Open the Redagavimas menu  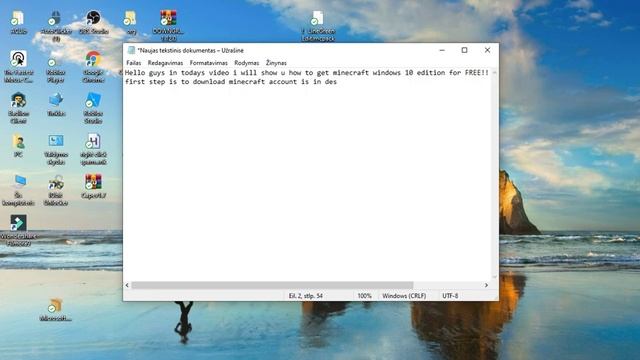[165, 63]
